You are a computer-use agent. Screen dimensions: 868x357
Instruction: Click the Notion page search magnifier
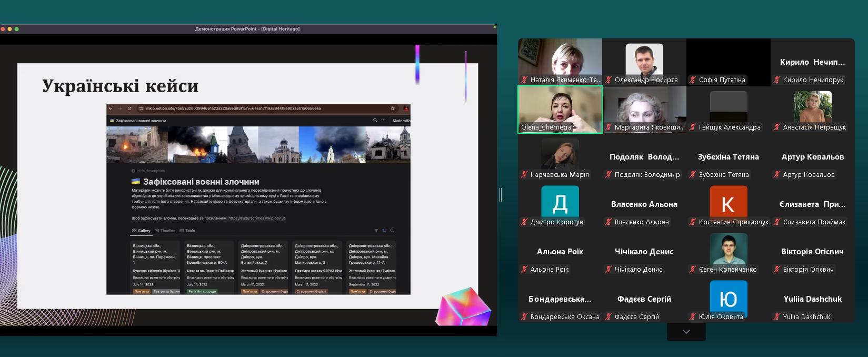(x=375, y=120)
